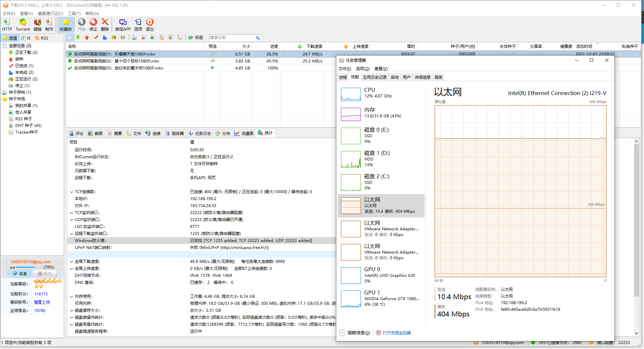Click the magnet link (磁链) toolbar icon

tap(38, 23)
